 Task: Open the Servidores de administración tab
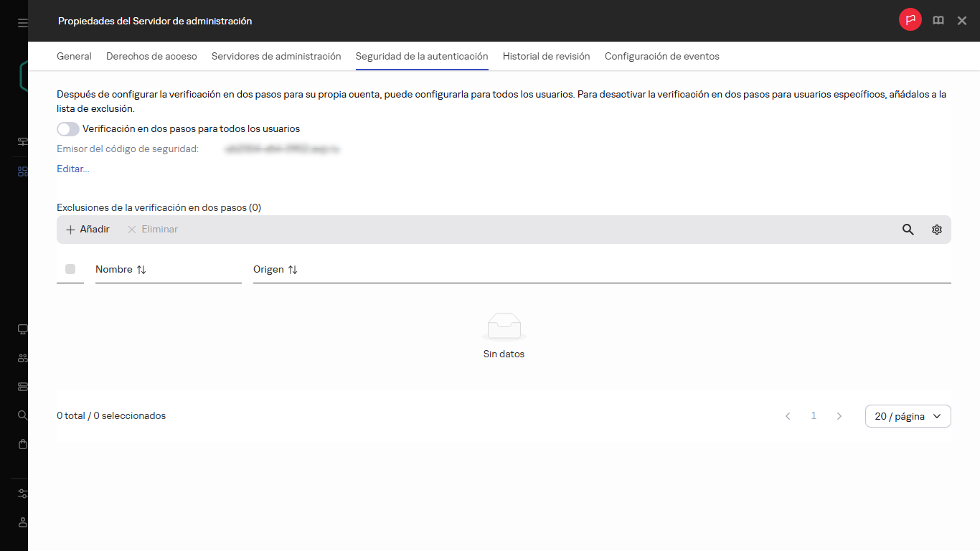click(x=276, y=56)
